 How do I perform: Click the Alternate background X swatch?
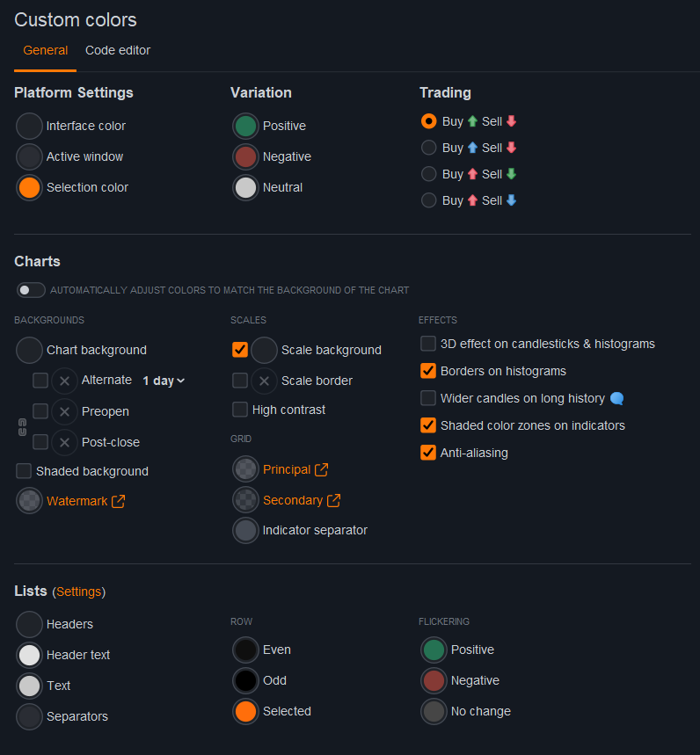64,381
